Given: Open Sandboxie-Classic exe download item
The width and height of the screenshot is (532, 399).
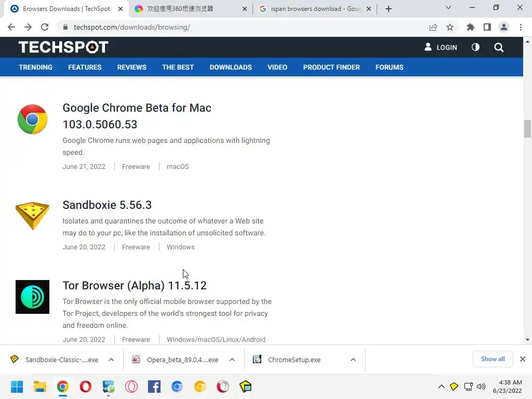Looking at the screenshot, I should tap(56, 360).
